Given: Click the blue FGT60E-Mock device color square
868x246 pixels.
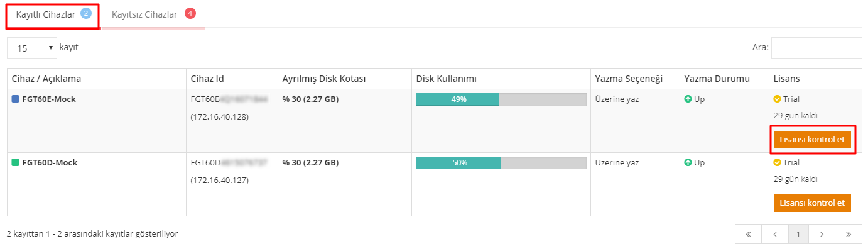Looking at the screenshot, I should click(x=16, y=99).
